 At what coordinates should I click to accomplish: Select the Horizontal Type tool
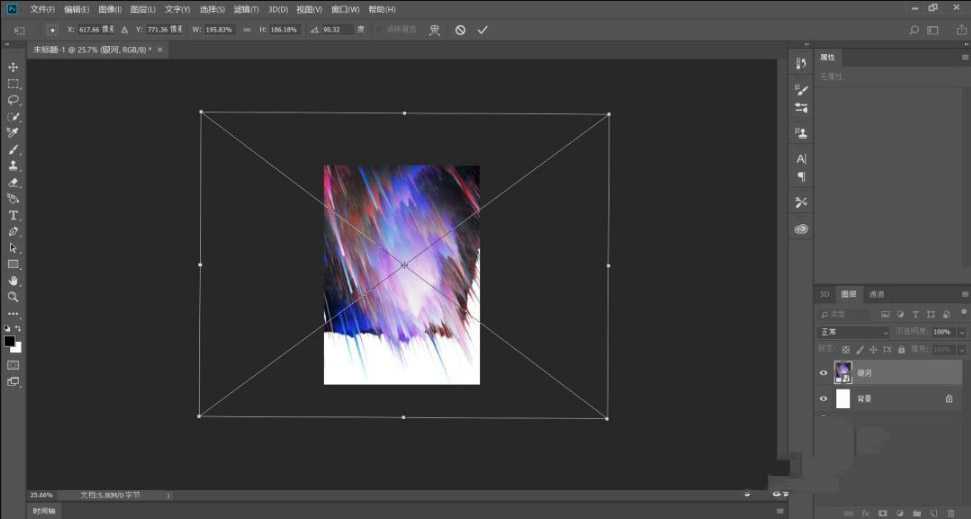coord(13,215)
